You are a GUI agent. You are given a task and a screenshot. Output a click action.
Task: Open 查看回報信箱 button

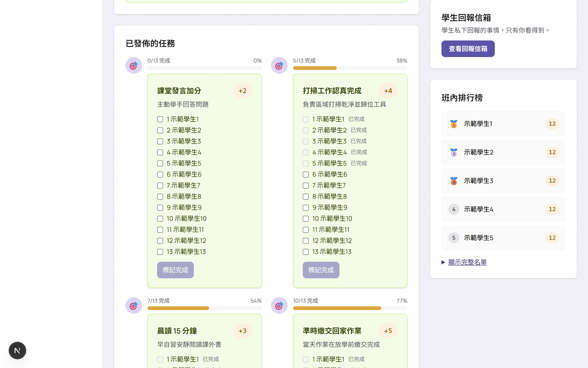pyautogui.click(x=468, y=49)
